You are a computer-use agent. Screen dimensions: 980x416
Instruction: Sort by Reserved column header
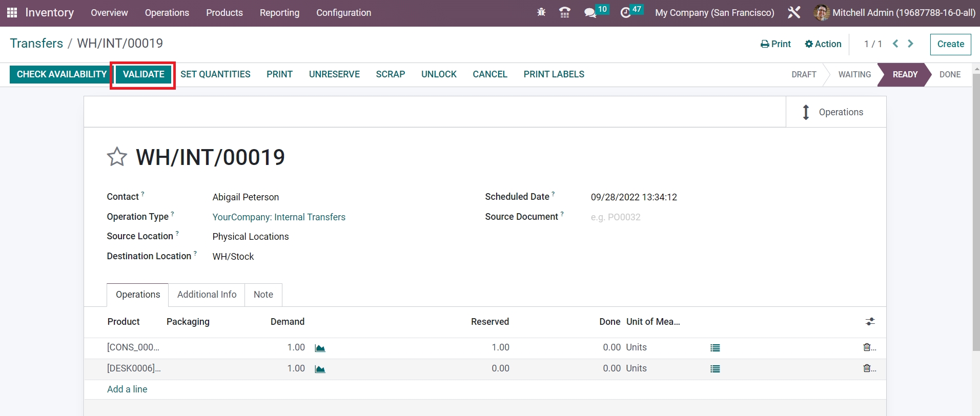coord(490,322)
